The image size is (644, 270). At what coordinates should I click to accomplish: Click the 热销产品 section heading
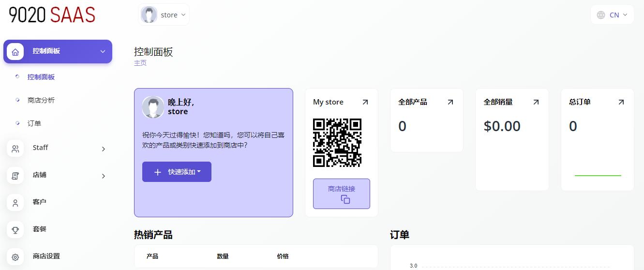[x=153, y=235]
